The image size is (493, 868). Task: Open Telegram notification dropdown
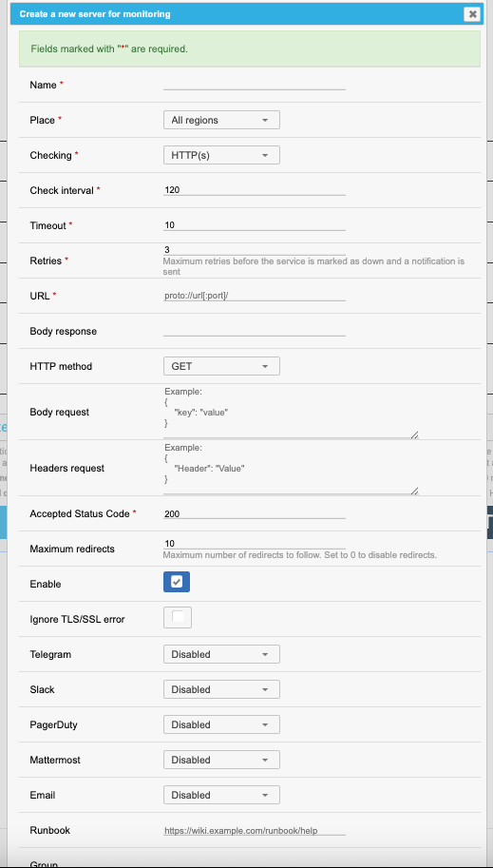click(221, 654)
